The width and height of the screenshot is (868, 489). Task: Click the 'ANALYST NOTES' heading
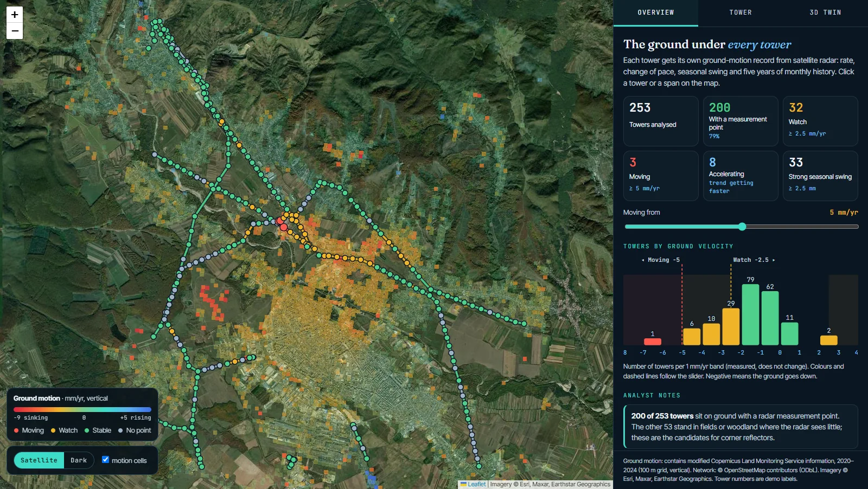click(652, 395)
